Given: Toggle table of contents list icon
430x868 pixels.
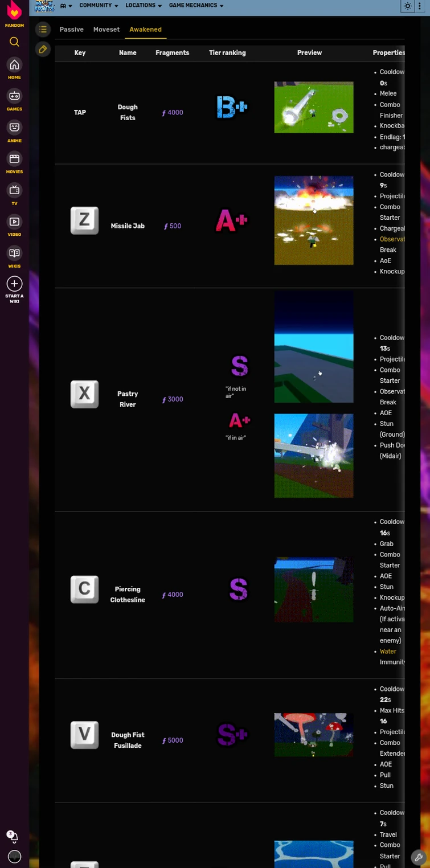Looking at the screenshot, I should [43, 29].
